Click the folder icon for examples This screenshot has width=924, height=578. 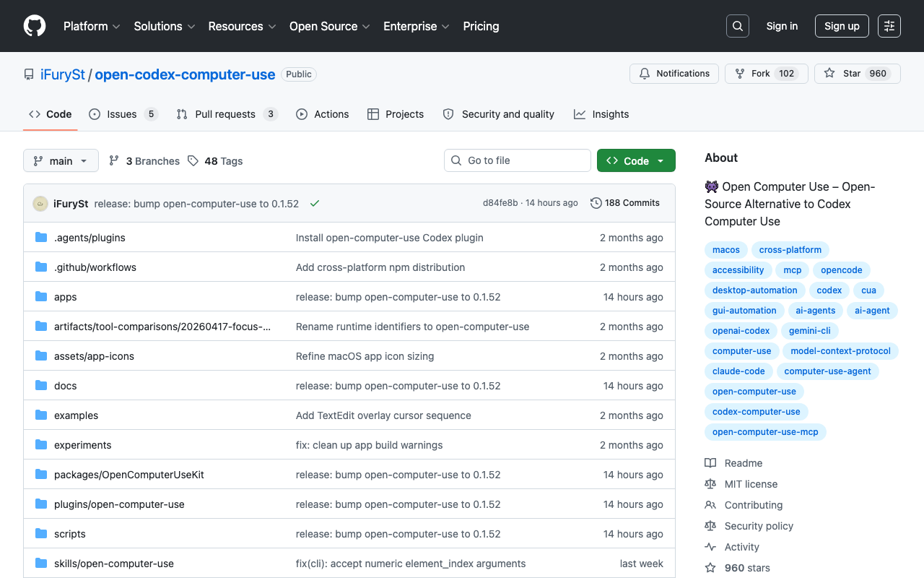tap(41, 415)
